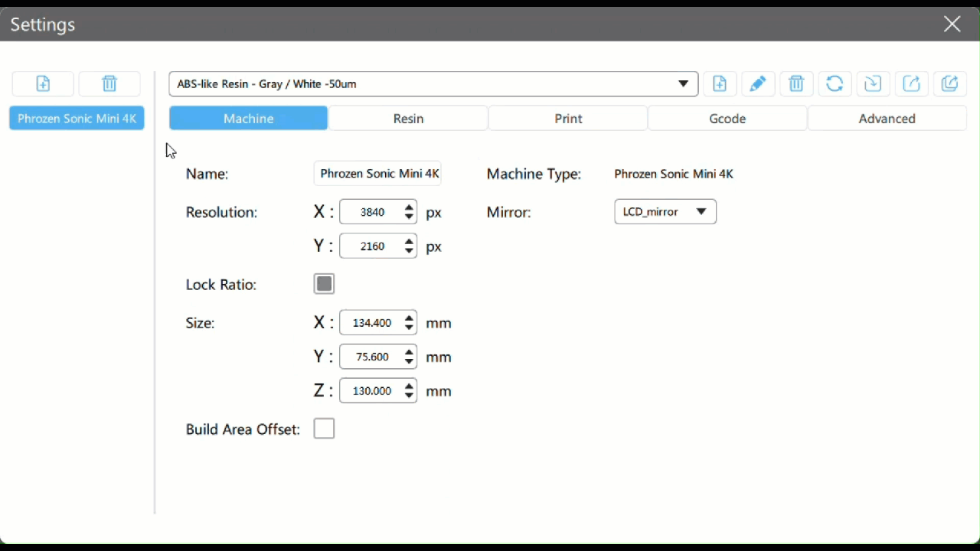Increase X resolution with stepper arrow
This screenshot has width=980, height=551.
click(x=409, y=207)
